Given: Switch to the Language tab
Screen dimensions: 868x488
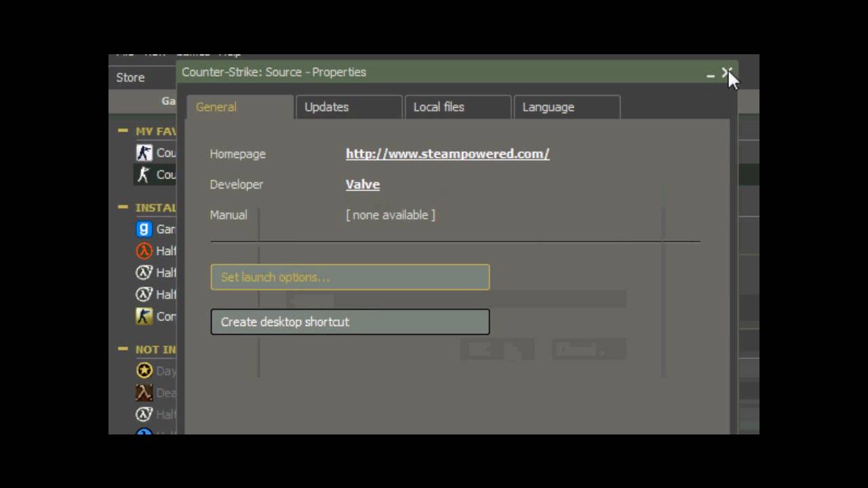Looking at the screenshot, I should (x=567, y=107).
